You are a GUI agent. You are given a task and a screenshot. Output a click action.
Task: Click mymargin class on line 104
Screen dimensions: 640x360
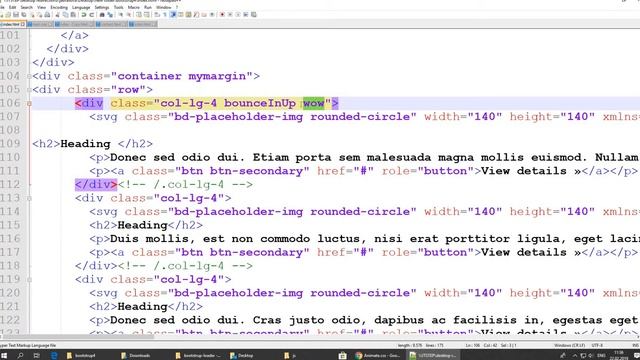coord(217,76)
